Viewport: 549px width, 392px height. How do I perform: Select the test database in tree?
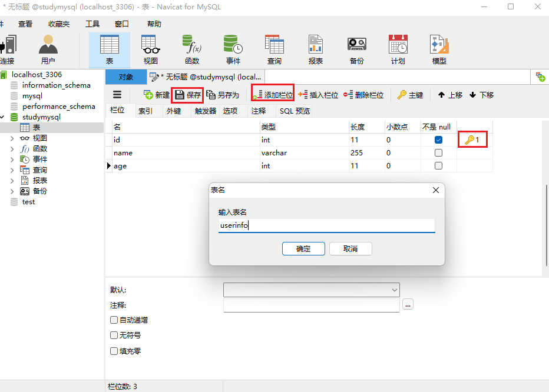[28, 202]
